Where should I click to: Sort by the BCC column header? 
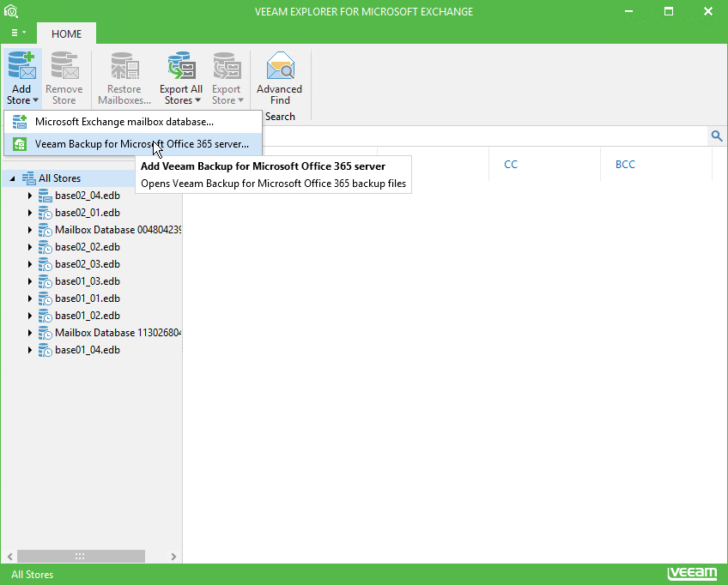pyautogui.click(x=625, y=165)
